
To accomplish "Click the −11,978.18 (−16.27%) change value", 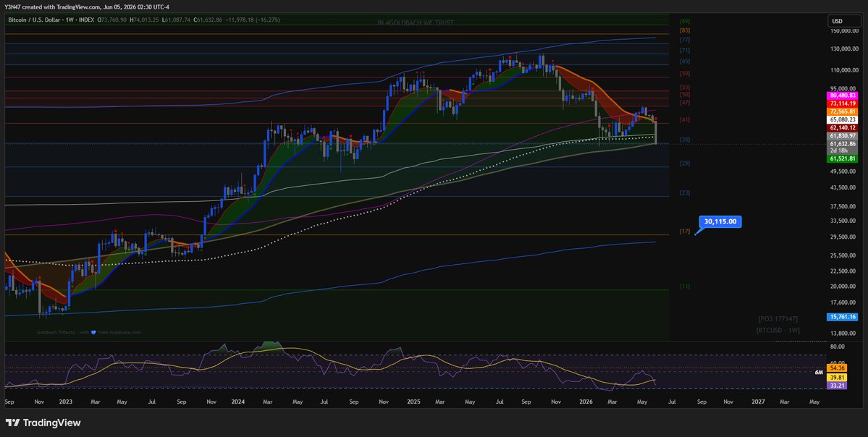I will coord(253,20).
